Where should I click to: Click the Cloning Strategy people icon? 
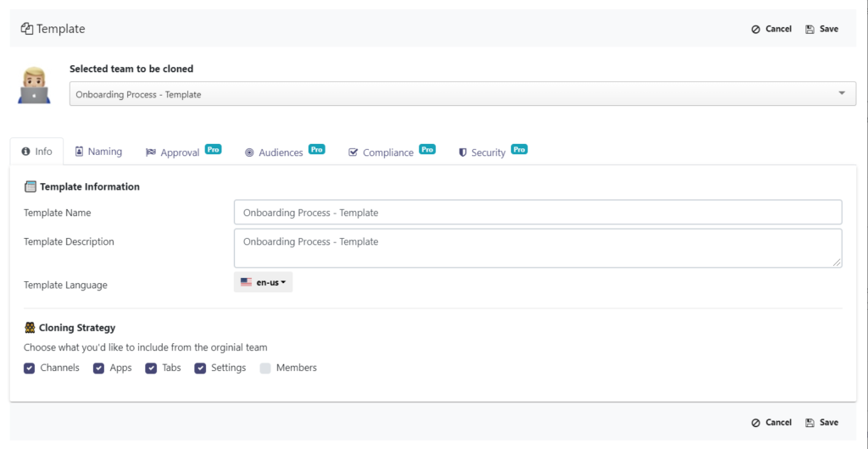30,328
